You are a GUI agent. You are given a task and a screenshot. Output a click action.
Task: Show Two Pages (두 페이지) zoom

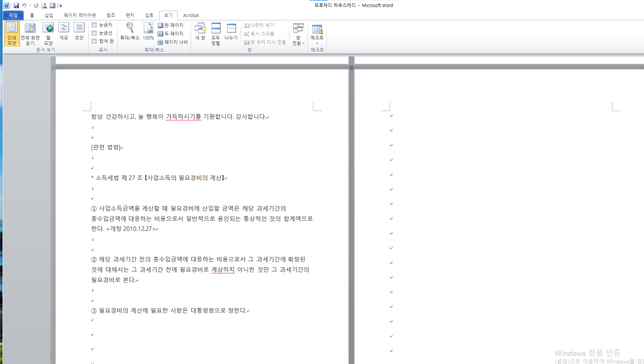point(170,34)
